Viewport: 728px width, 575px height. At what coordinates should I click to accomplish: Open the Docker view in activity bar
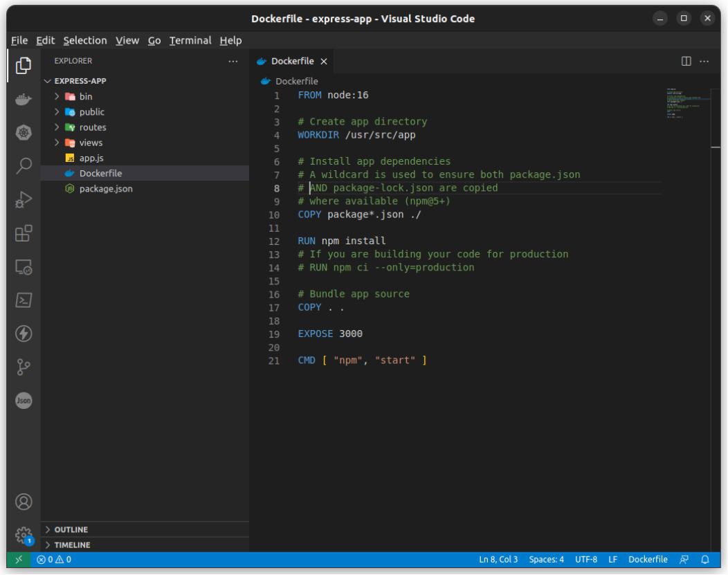[x=24, y=99]
